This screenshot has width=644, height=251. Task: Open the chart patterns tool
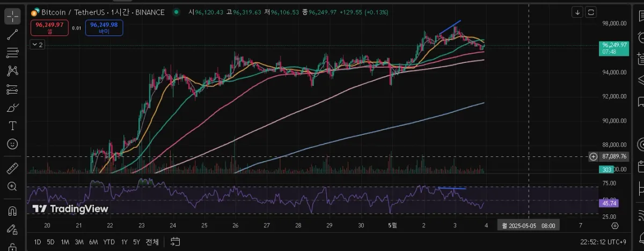coord(12,71)
